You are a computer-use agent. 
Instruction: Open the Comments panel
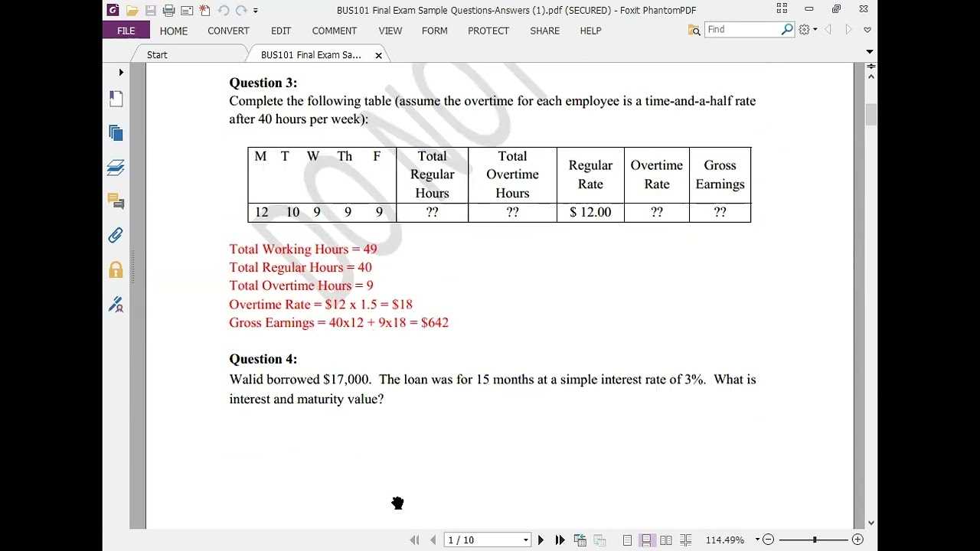pyautogui.click(x=116, y=201)
